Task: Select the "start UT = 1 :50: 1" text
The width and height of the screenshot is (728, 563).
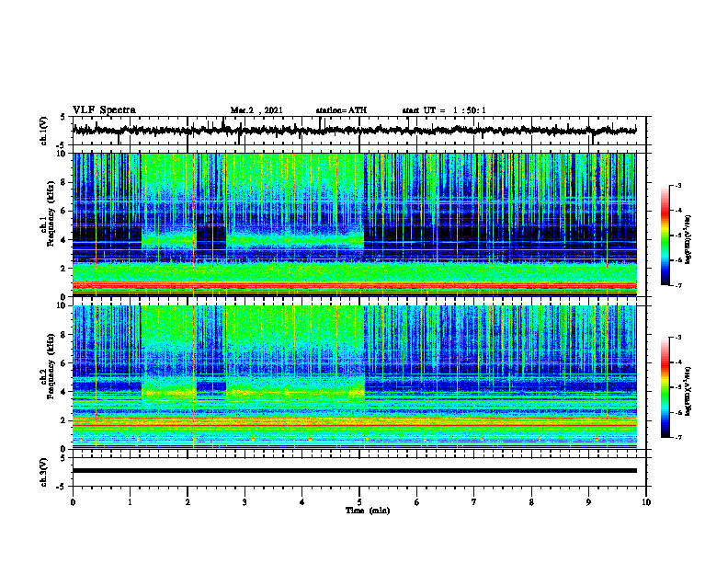Action: tap(444, 110)
